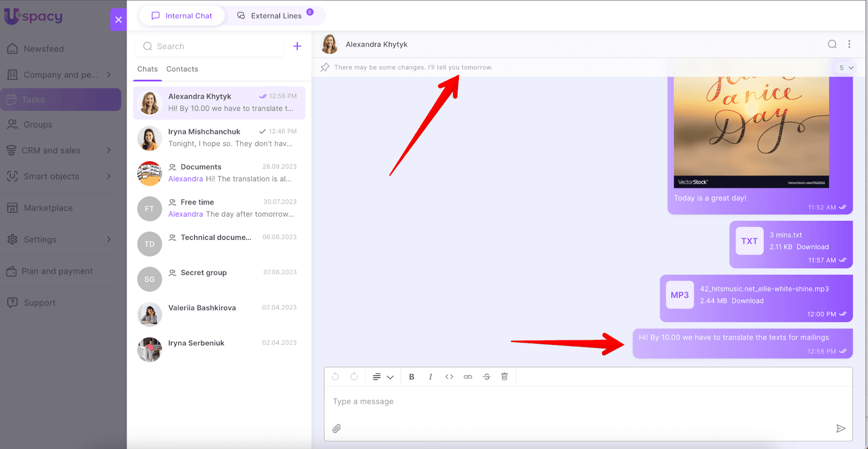Expand the pinned messages counter dropdown
The width and height of the screenshot is (868, 449).
click(846, 68)
